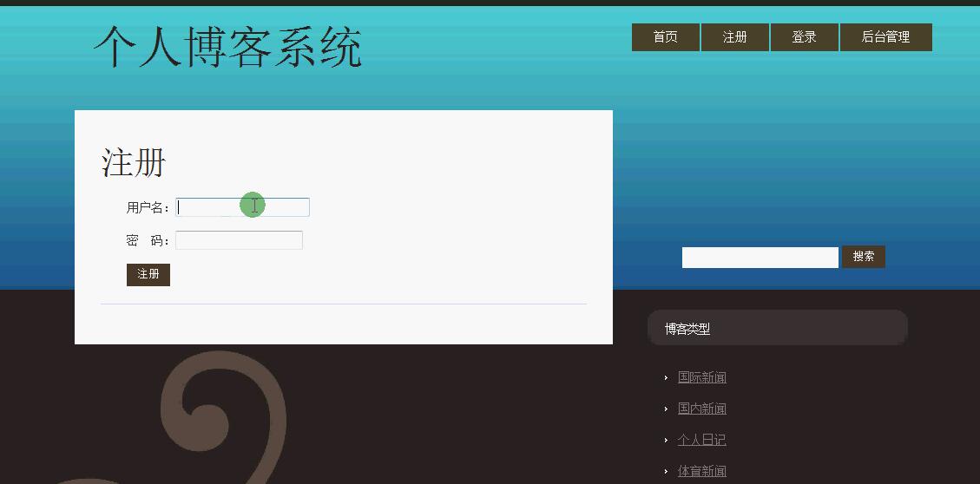Open the 个人日记 category link
Image resolution: width=980 pixels, height=484 pixels.
tap(702, 440)
